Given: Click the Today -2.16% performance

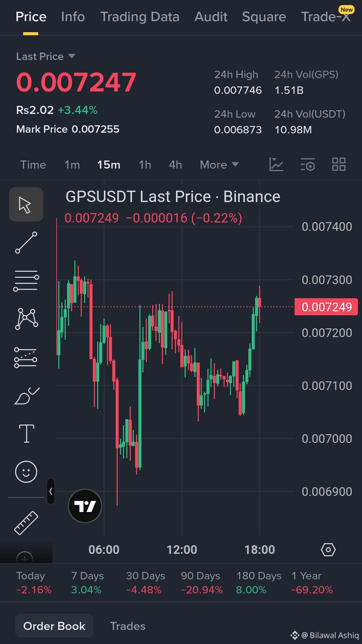Looking at the screenshot, I should (x=34, y=583).
